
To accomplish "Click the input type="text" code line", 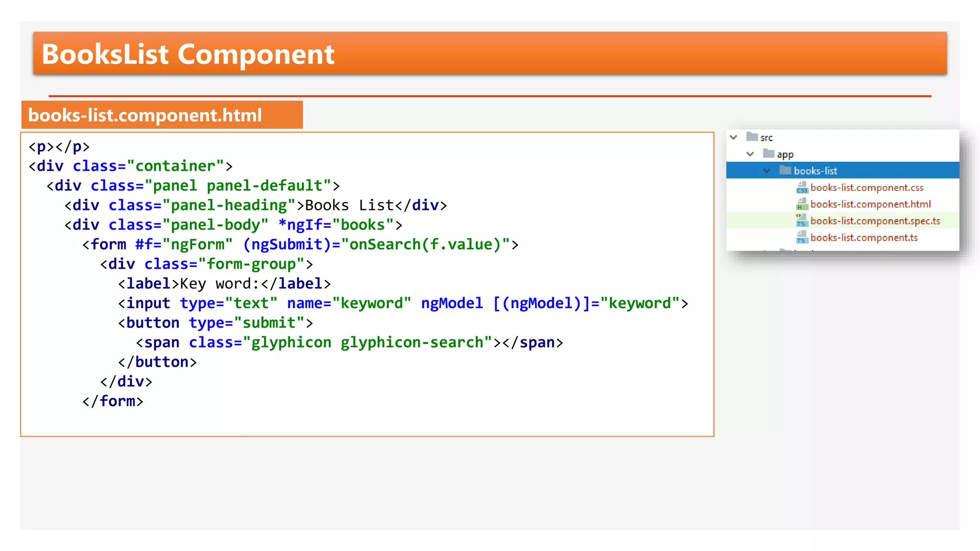I will coord(403,303).
